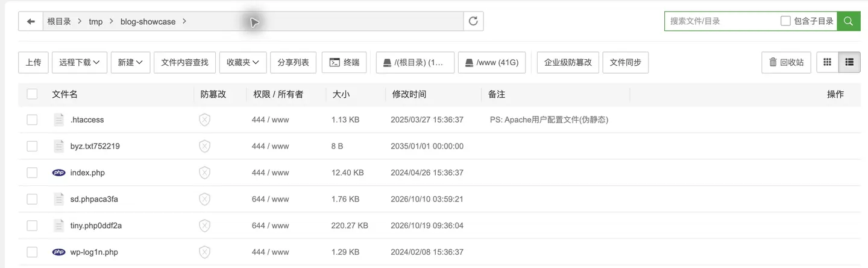Click the 上传 upload button
This screenshot has width=868, height=268.
[x=34, y=62]
